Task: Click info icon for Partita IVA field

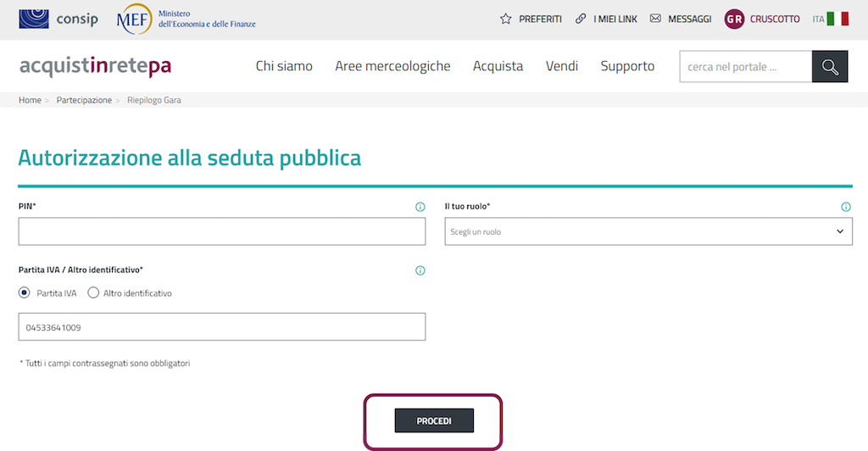Action: [420, 271]
